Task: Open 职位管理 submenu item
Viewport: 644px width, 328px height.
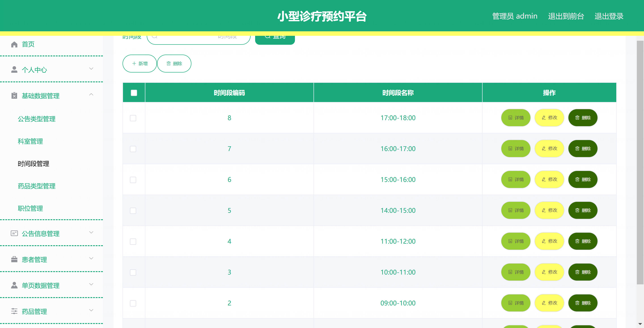Action: (30, 208)
